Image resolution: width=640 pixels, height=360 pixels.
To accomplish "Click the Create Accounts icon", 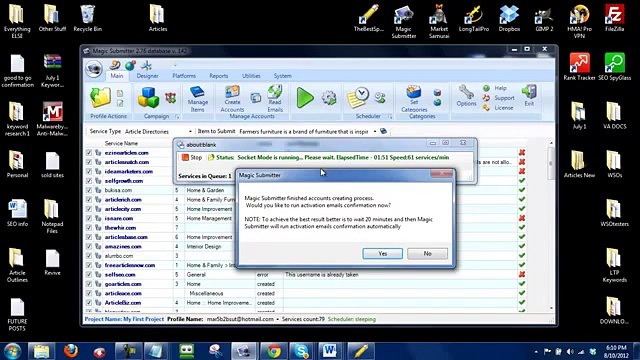I will coord(232,99).
